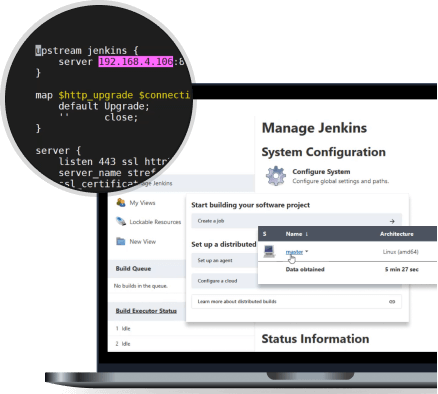This screenshot has width=438, height=394.
Task: Open the dropdown arrow next to master
Action: pyautogui.click(x=307, y=251)
